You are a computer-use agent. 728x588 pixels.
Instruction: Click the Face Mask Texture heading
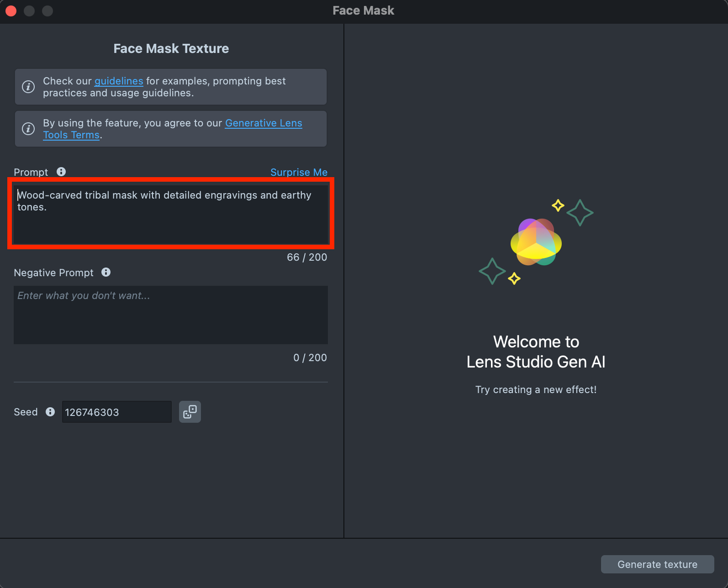(x=171, y=48)
